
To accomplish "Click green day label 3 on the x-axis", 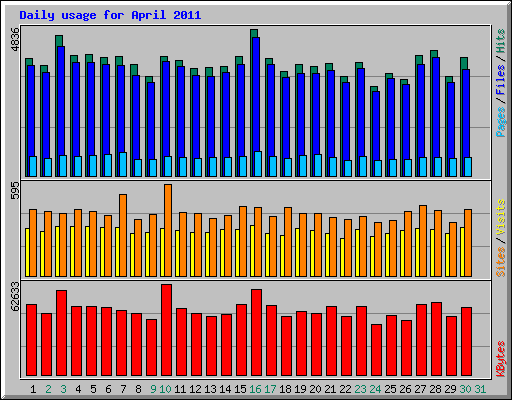I will point(63,389).
